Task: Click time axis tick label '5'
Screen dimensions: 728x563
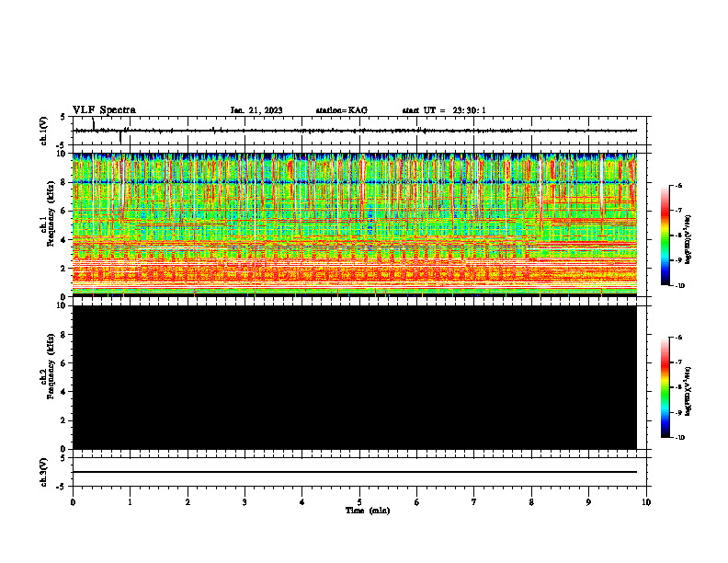Action: tap(359, 502)
